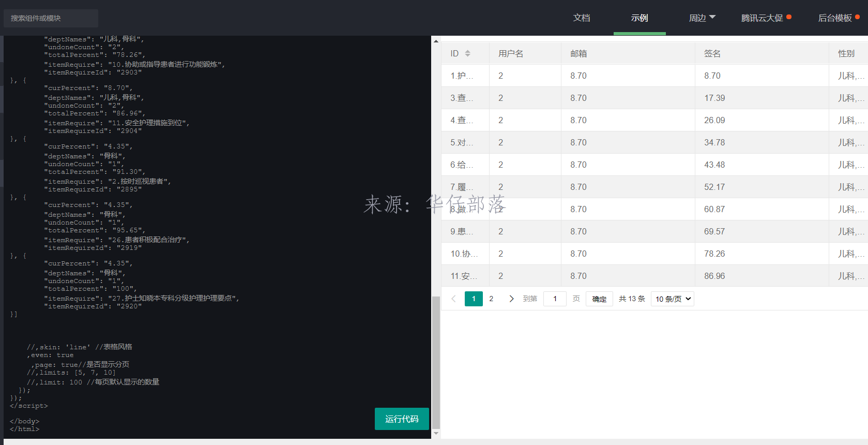Open the 文档 tab

[582, 18]
